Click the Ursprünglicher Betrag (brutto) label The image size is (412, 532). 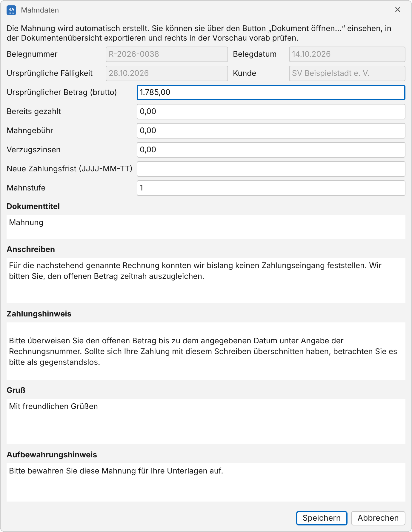tap(62, 92)
